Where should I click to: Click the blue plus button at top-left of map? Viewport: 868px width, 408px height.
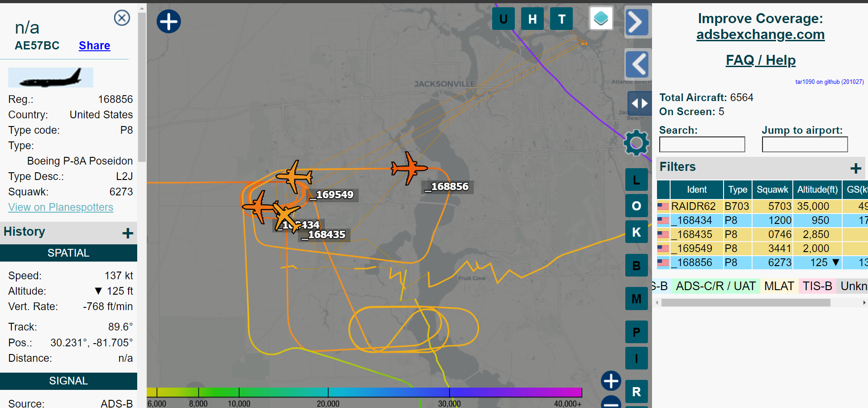tap(169, 21)
